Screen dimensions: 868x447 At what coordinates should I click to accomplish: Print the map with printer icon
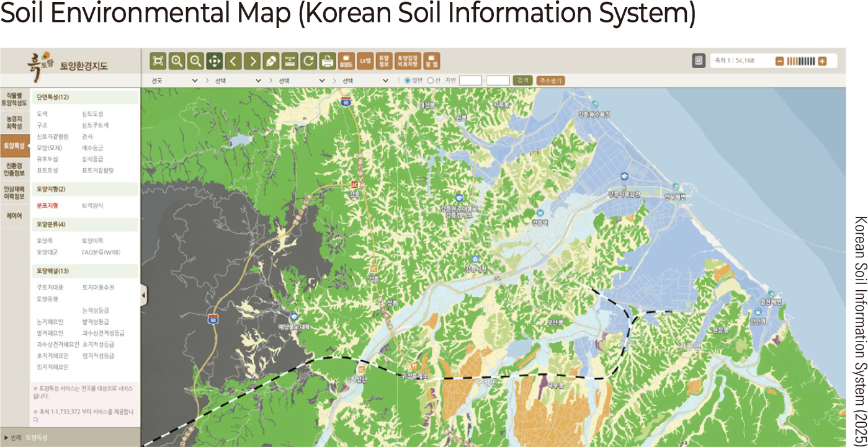pyautogui.click(x=327, y=61)
